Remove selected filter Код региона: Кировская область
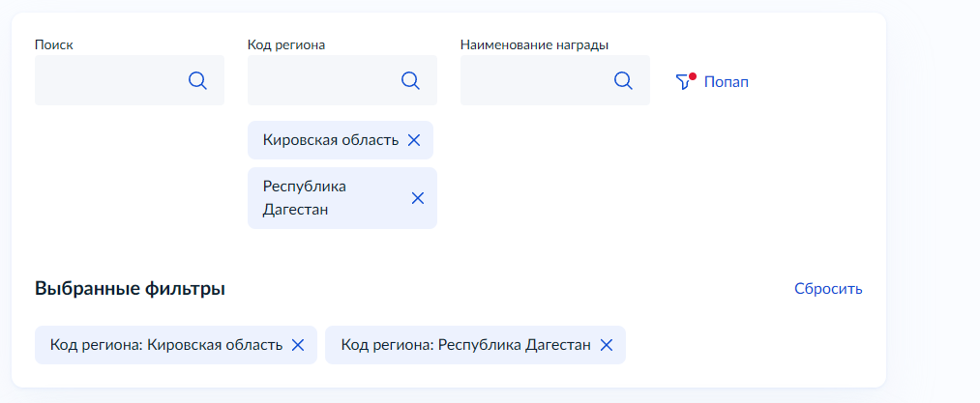This screenshot has height=403, width=980. coord(298,345)
